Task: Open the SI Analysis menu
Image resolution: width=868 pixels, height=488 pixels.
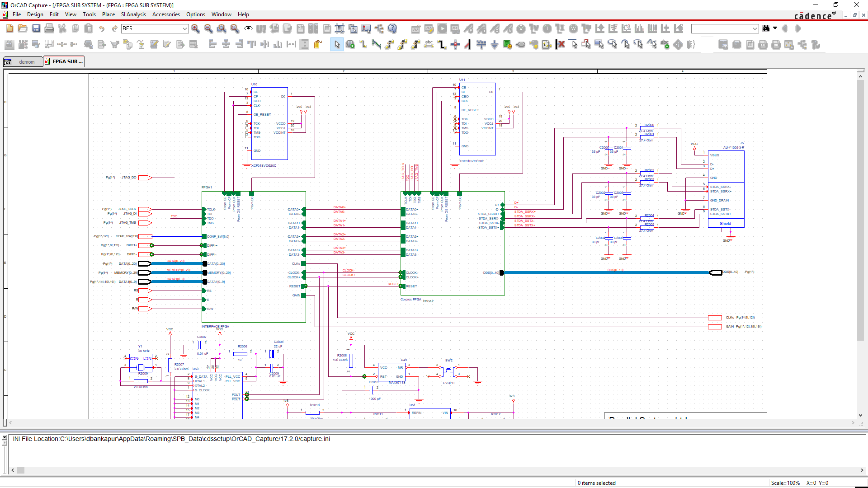Action: click(133, 14)
